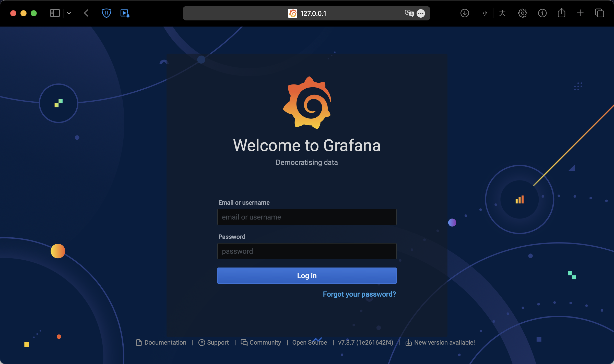This screenshot has height=364, width=614.
Task: Open the share sheet icon
Action: (561, 13)
